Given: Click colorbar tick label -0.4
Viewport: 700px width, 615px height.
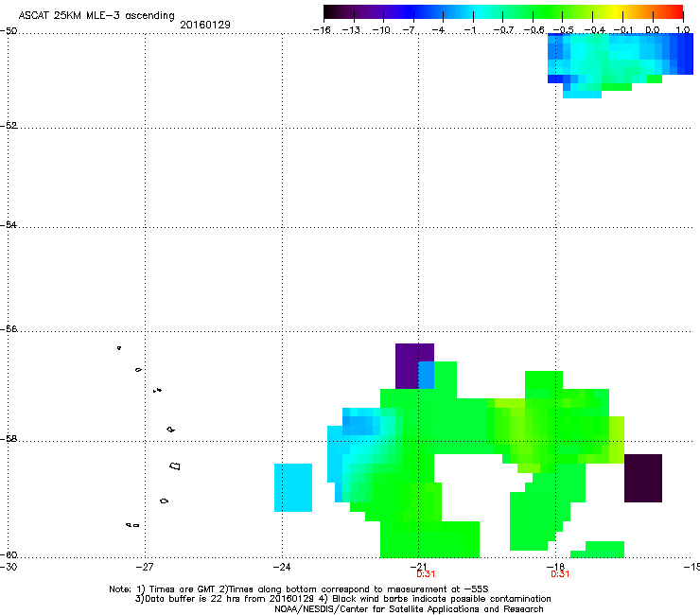Looking at the screenshot, I should pos(595,30).
